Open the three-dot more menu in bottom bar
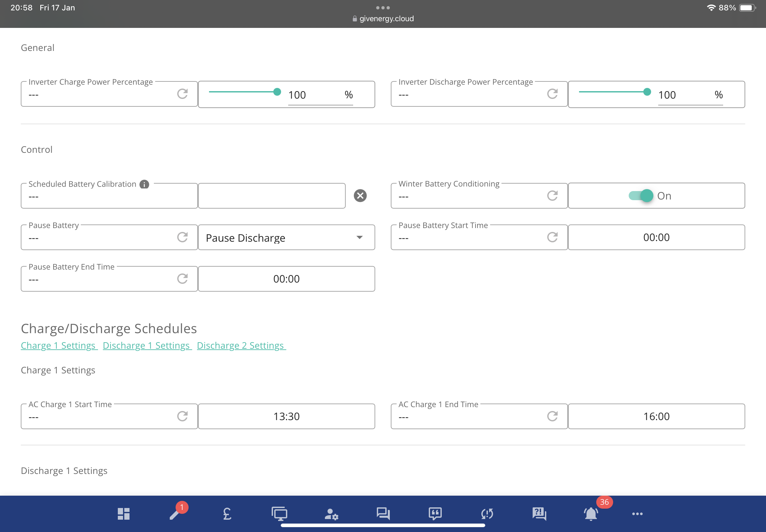Image resolution: width=766 pixels, height=532 pixels. (637, 514)
